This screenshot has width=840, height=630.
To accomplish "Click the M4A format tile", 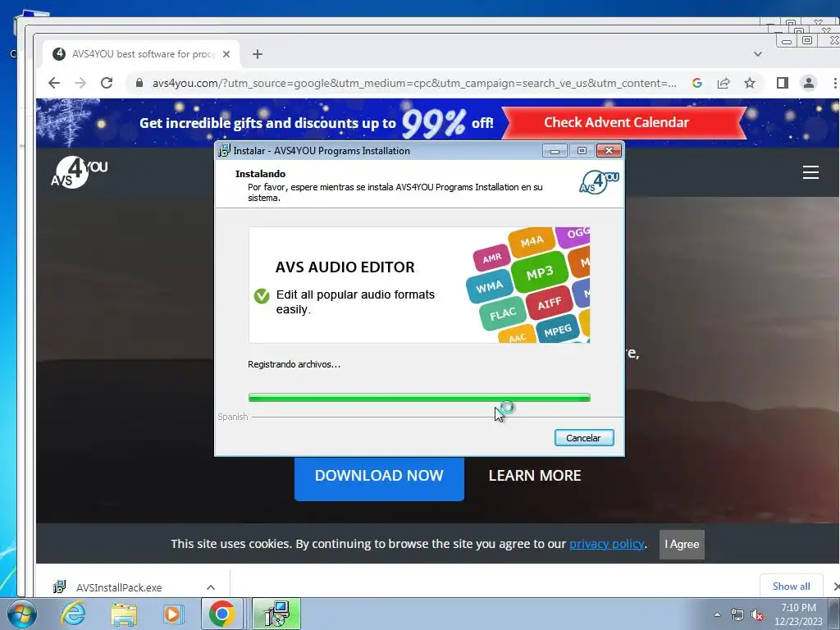I will tap(532, 242).
